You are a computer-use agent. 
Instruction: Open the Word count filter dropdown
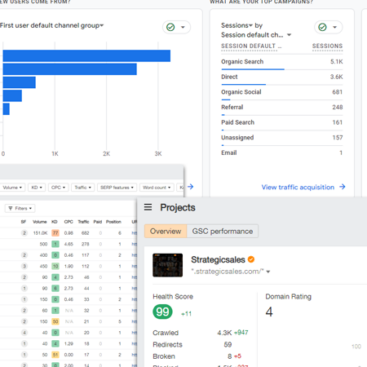[157, 187]
